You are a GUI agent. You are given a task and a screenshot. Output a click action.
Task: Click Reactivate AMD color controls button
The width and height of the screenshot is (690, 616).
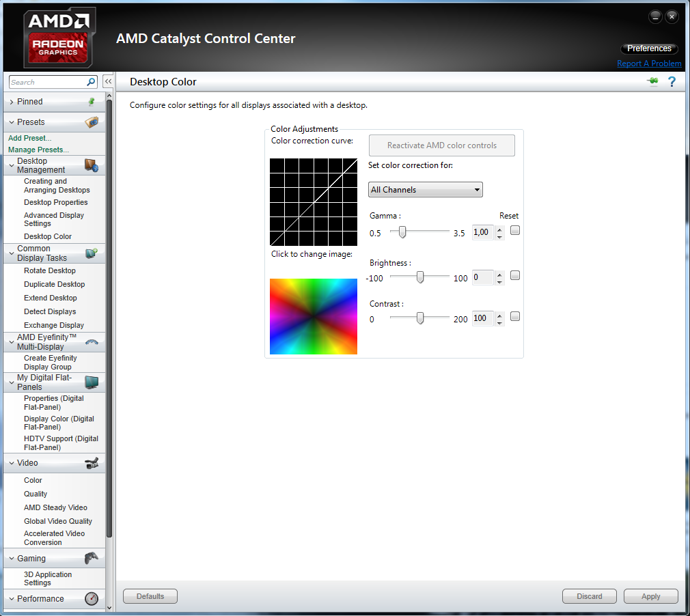point(442,145)
